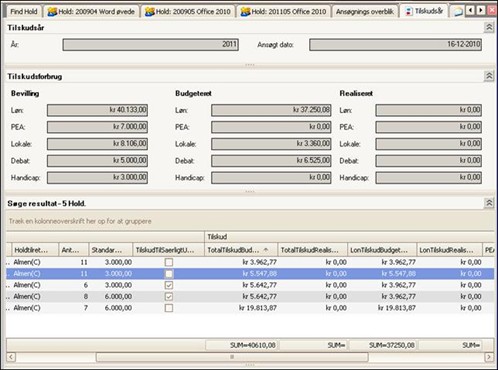Tick the checkbox in the highlighted kr 5.547,88 row
This screenshot has width=498, height=370.
169,274
